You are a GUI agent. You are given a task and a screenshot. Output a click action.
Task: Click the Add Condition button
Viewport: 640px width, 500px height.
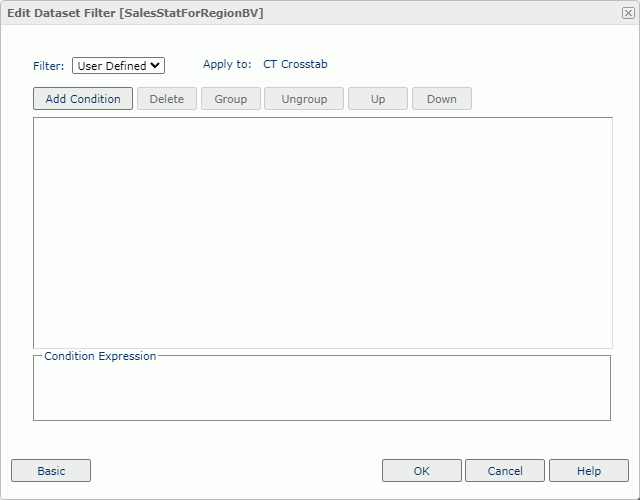83,99
